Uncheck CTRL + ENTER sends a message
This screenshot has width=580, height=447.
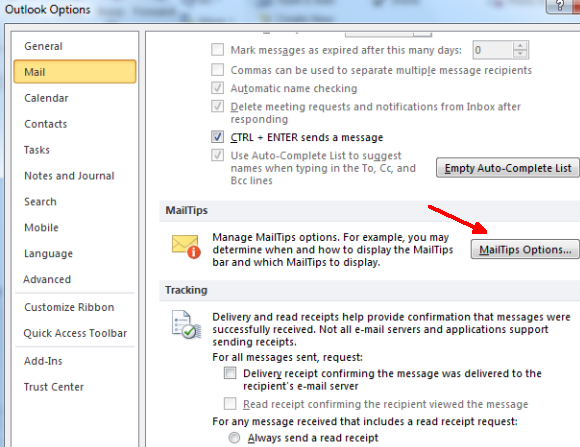coord(218,137)
